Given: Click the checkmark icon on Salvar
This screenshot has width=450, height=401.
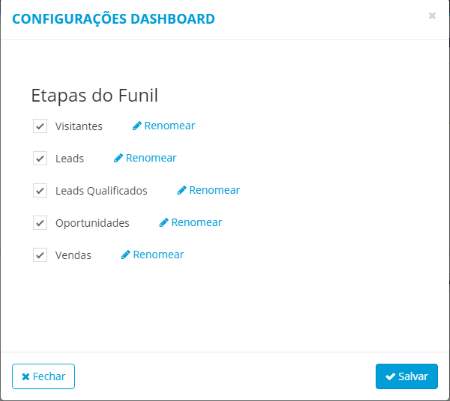Looking at the screenshot, I should (x=390, y=377).
